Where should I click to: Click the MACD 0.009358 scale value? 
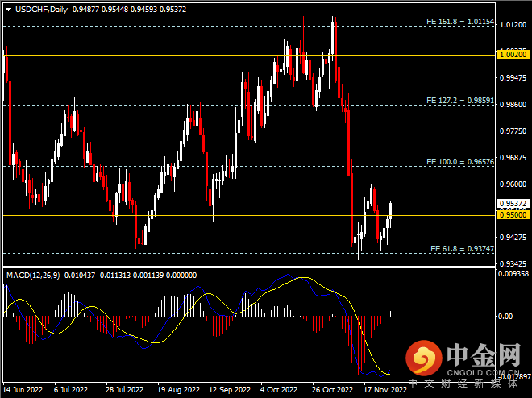click(x=513, y=274)
